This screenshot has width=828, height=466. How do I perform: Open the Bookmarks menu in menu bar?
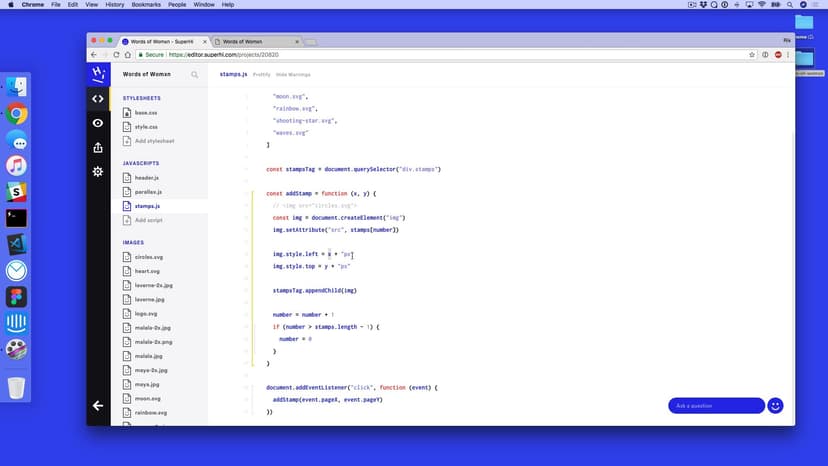(x=147, y=5)
